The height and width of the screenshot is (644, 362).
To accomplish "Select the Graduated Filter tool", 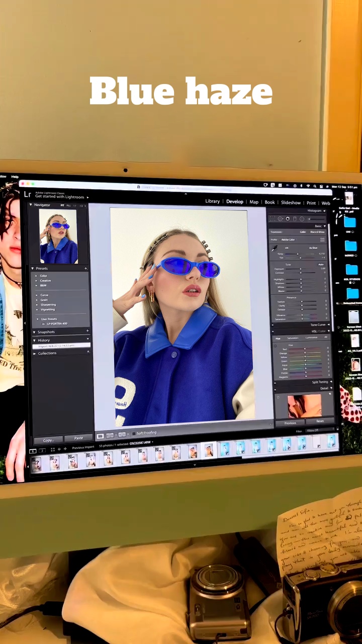I will click(295, 219).
